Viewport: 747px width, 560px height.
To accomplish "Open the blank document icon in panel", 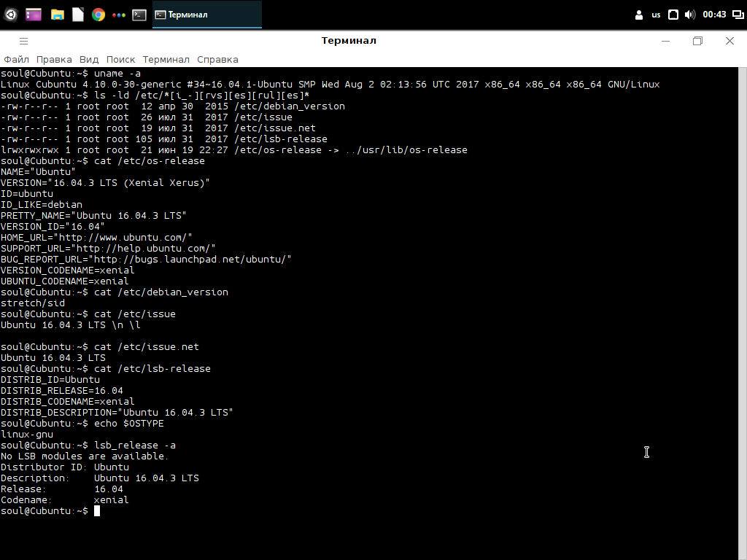I will click(x=77, y=15).
